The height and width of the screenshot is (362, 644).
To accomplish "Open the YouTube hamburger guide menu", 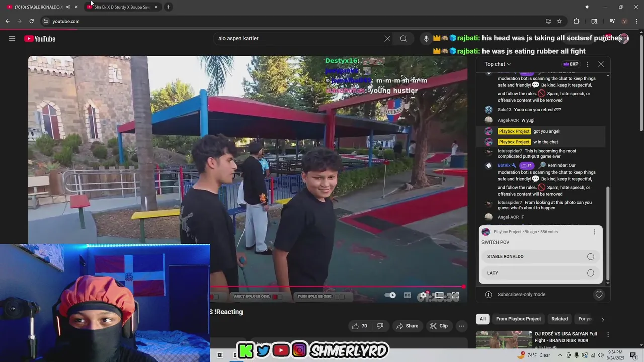I will 12,39.
